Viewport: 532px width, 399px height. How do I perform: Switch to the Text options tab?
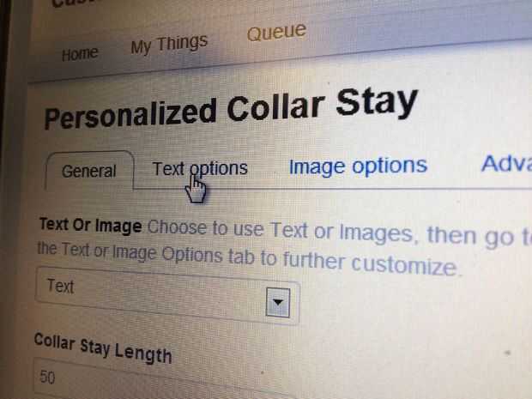coord(200,169)
